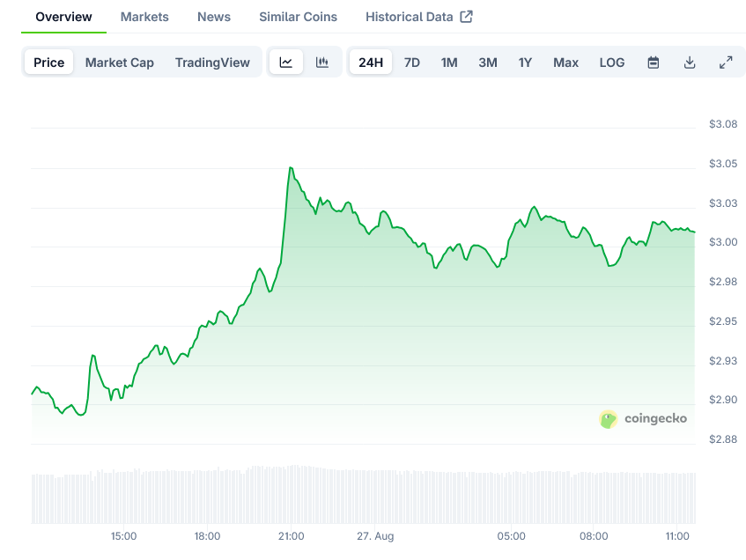Select the 24H time range
Screen dimensions: 746x560
(x=371, y=63)
